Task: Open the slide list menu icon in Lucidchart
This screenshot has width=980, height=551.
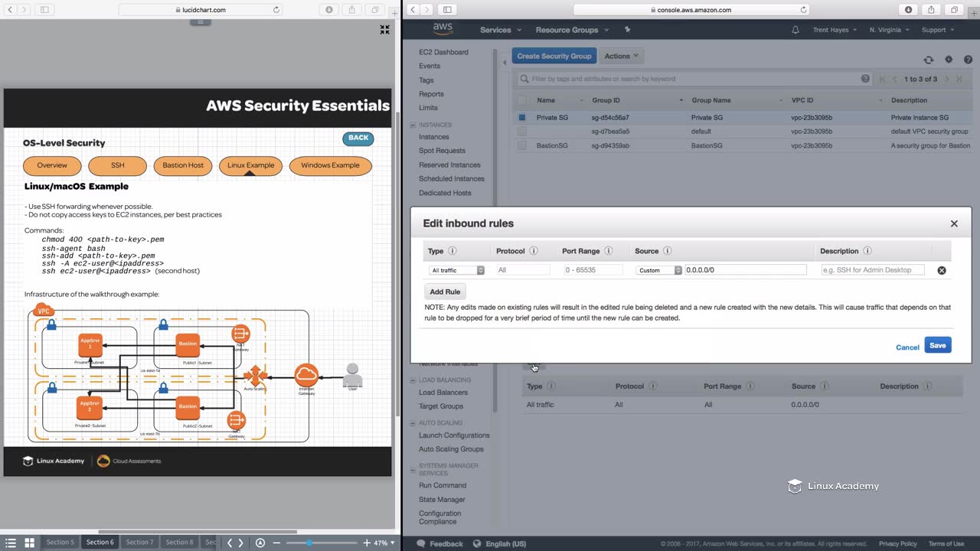Action: click(x=11, y=543)
